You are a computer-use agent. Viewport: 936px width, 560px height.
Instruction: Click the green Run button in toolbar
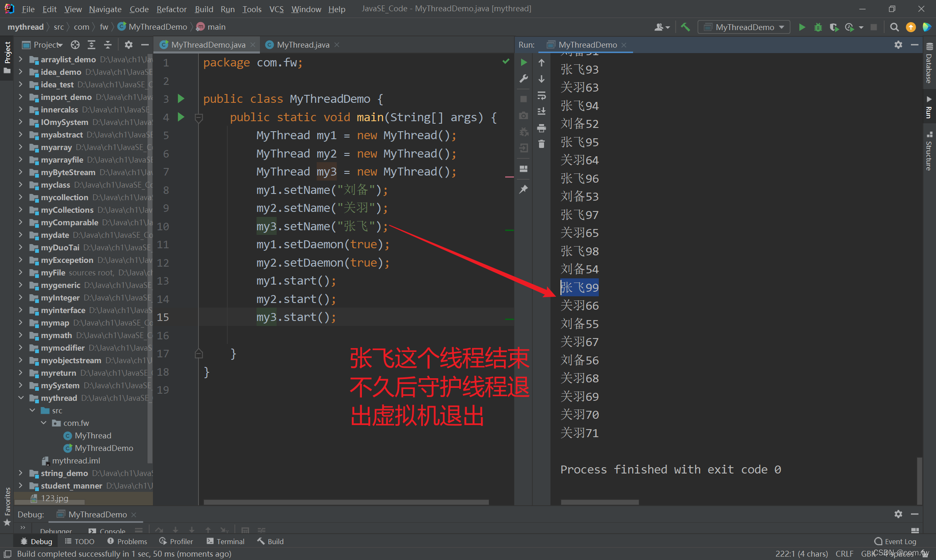pyautogui.click(x=802, y=27)
